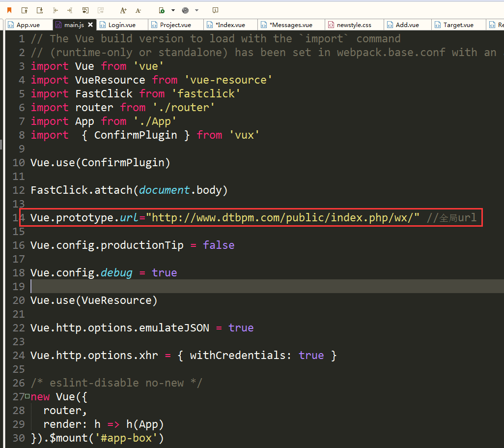Decrease font size with A- icon
Image resolution: width=504 pixels, height=448 pixels.
(x=138, y=10)
